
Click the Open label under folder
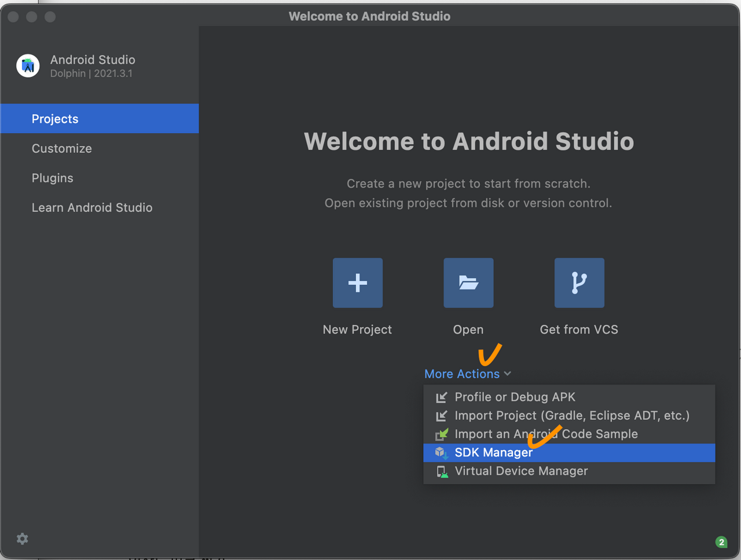(468, 330)
